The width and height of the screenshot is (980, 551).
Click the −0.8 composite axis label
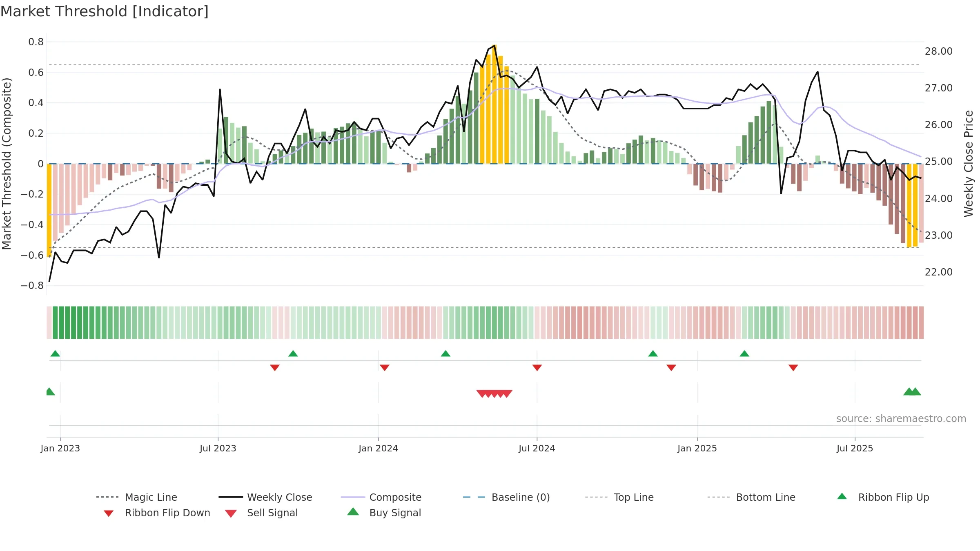(32, 286)
